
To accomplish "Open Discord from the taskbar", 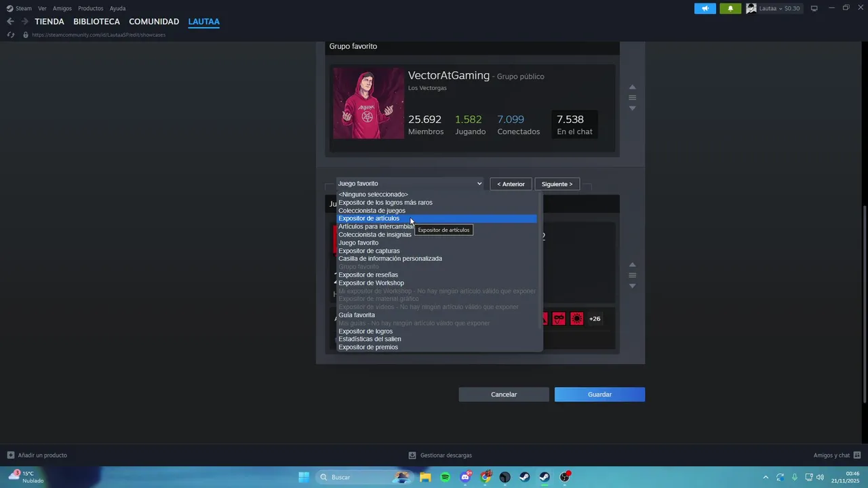I will pyautogui.click(x=465, y=477).
